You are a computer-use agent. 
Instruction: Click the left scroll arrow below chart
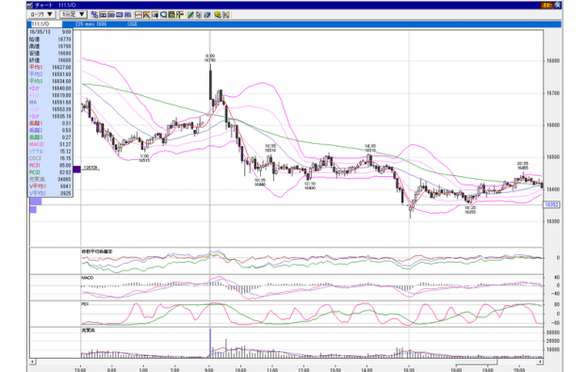(x=33, y=362)
